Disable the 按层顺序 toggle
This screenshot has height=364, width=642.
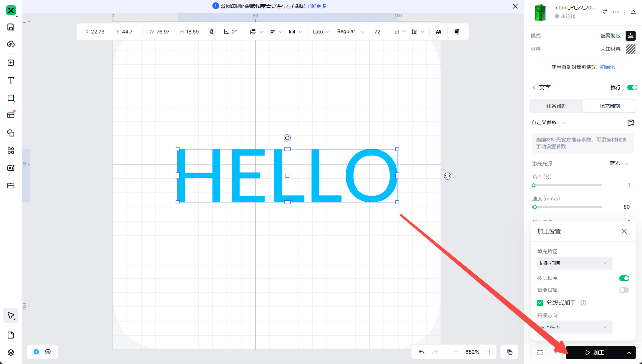(x=624, y=278)
